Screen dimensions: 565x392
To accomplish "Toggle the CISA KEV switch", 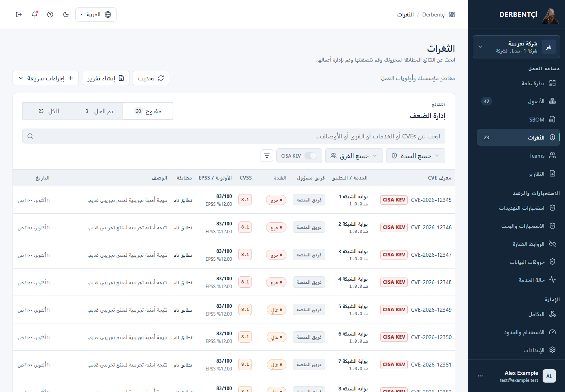I will [311, 156].
